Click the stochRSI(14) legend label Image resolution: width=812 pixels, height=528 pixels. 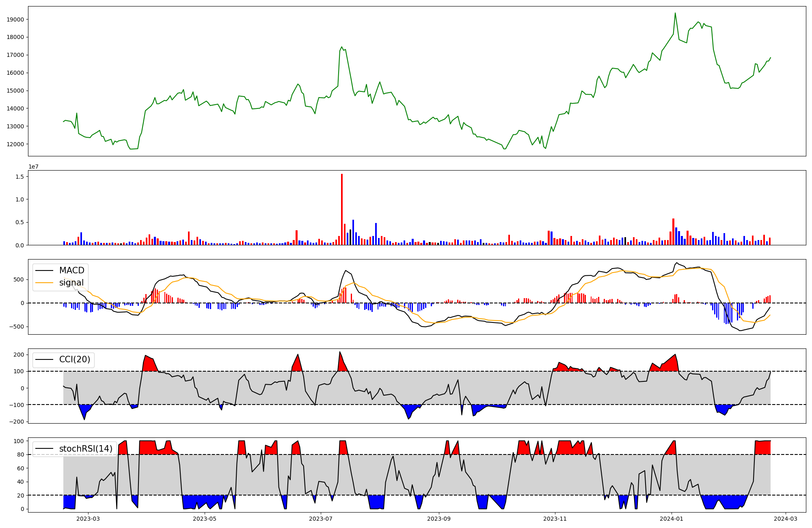pos(86,449)
